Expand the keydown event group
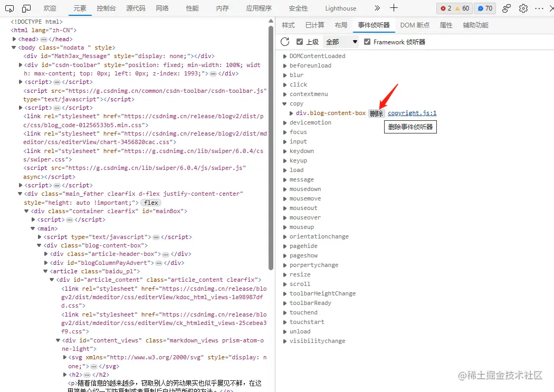 [x=285, y=151]
